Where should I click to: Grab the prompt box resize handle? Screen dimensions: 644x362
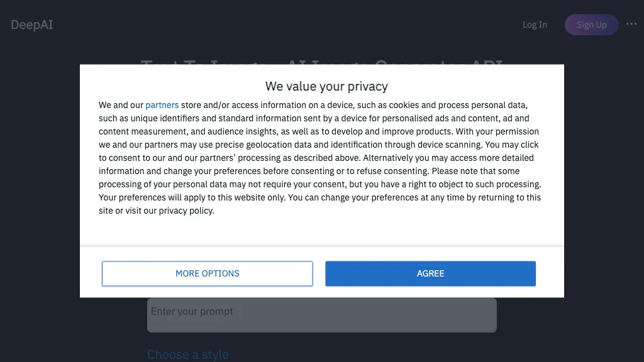pyautogui.click(x=493, y=329)
